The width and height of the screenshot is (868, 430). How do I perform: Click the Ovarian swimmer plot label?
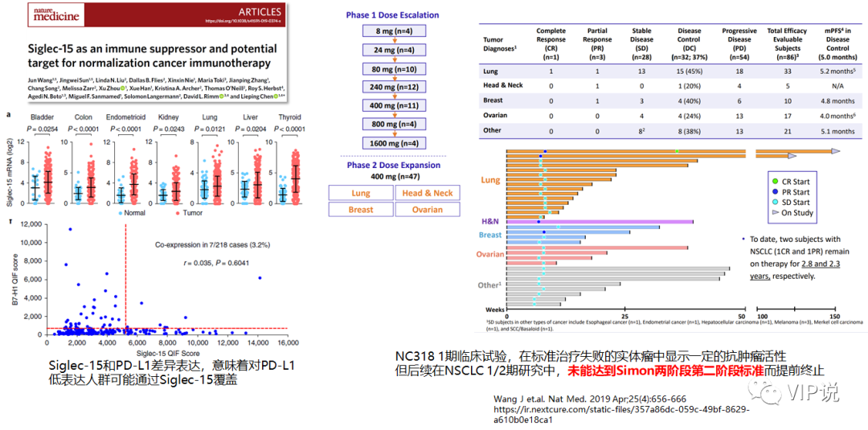491,255
